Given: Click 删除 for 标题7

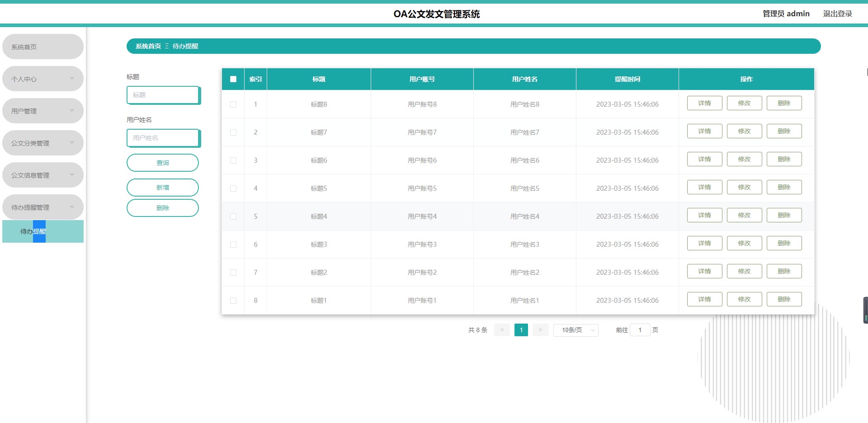Looking at the screenshot, I should point(784,131).
